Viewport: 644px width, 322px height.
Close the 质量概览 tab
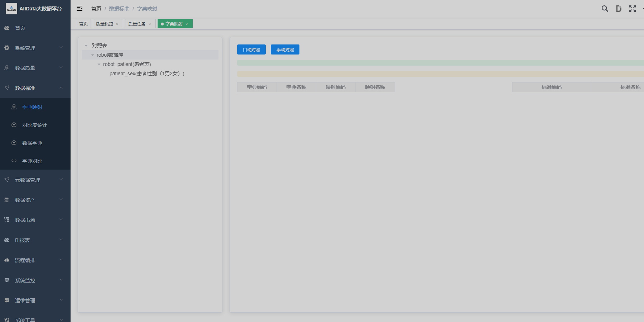[x=117, y=24]
